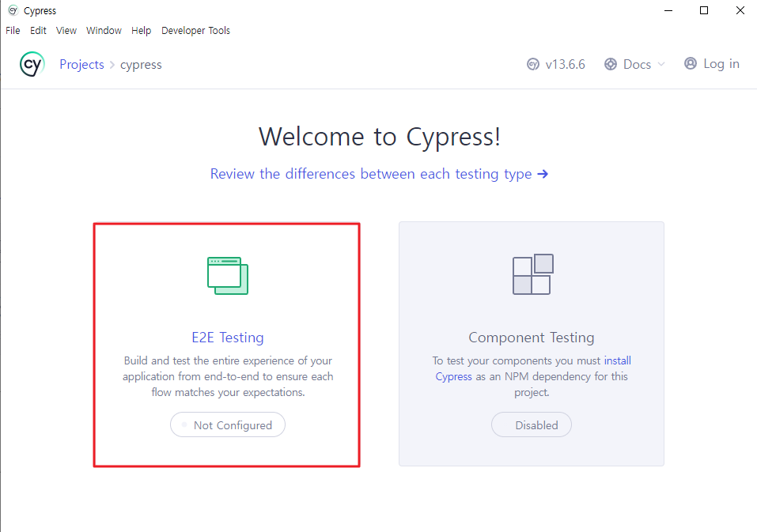
Task: Toggle the status dot inside Not Configured
Action: (183, 424)
